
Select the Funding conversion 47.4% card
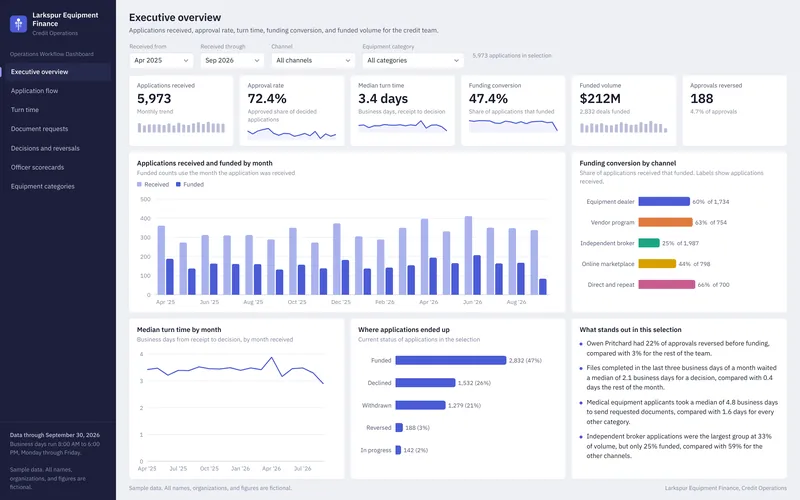point(513,111)
